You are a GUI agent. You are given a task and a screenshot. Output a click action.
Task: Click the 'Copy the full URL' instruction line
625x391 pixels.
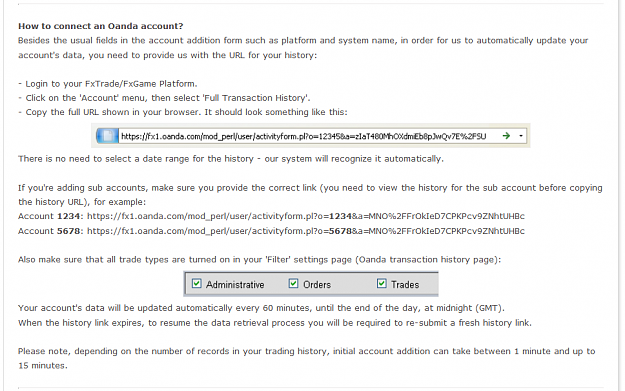183,112
